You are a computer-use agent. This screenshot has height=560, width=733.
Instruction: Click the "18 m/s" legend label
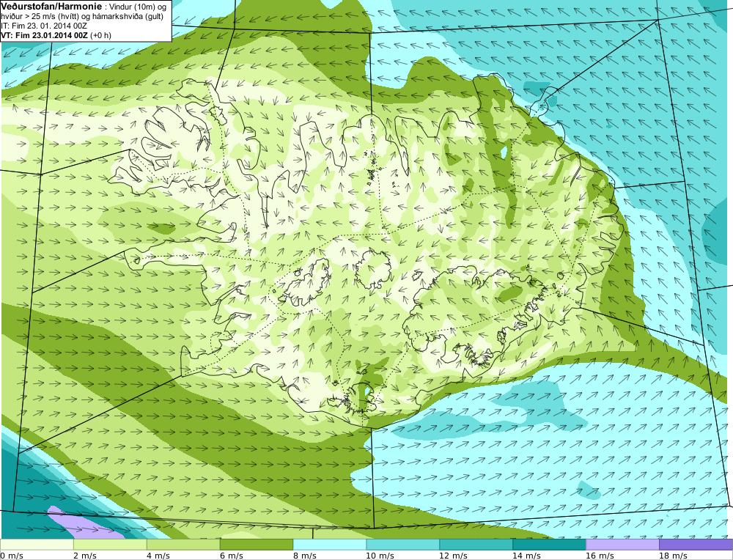click(x=674, y=556)
